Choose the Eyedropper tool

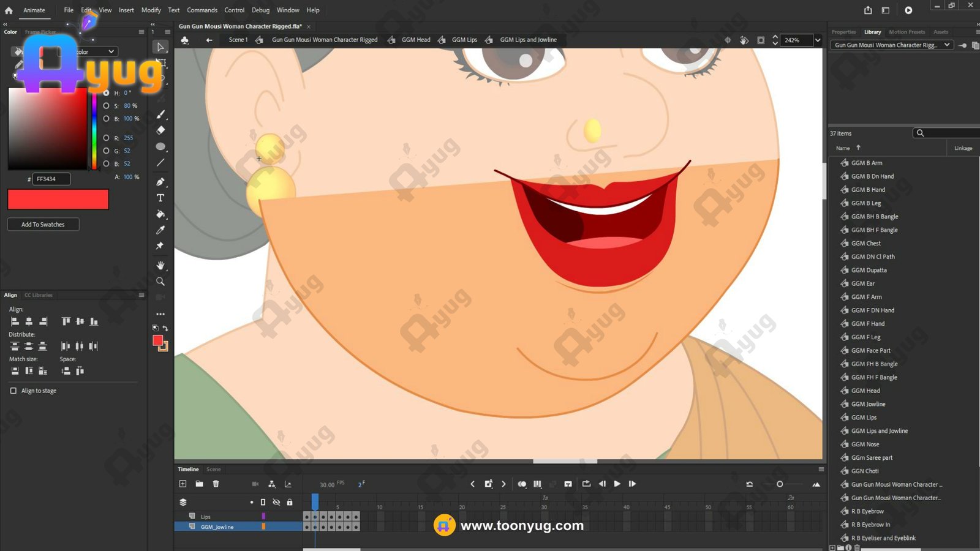pyautogui.click(x=160, y=230)
